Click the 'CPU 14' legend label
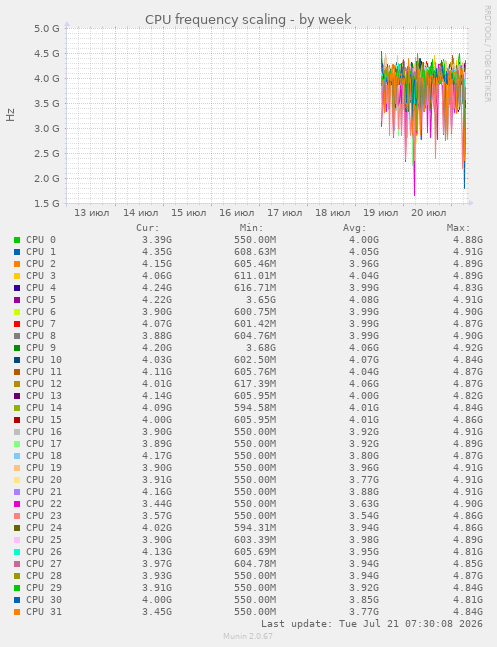Screen dimensions: 497x647 tap(44, 407)
